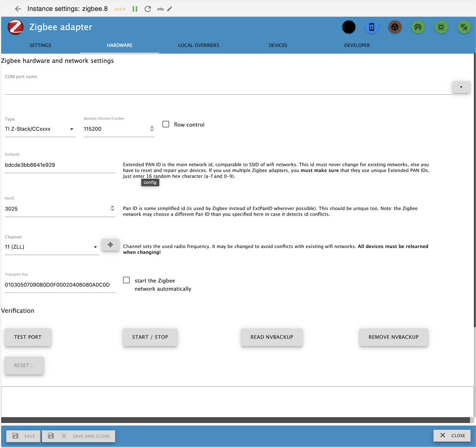Edit log level with pencil icon

[x=170, y=9]
